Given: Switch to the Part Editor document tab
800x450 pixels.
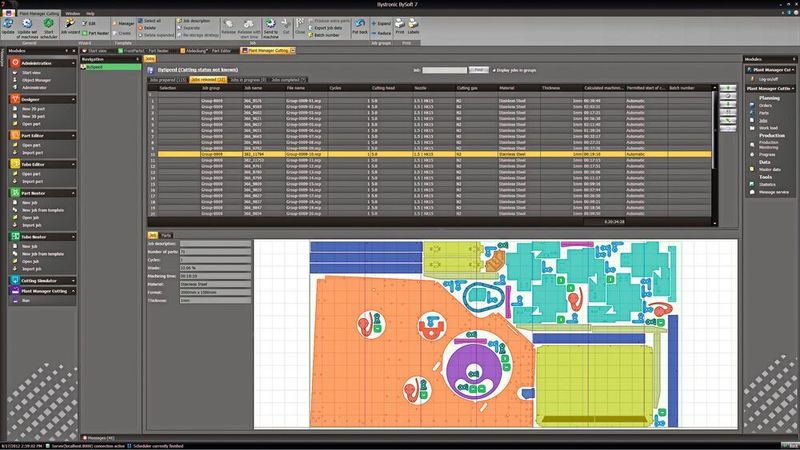Looking at the screenshot, I should [x=208, y=51].
